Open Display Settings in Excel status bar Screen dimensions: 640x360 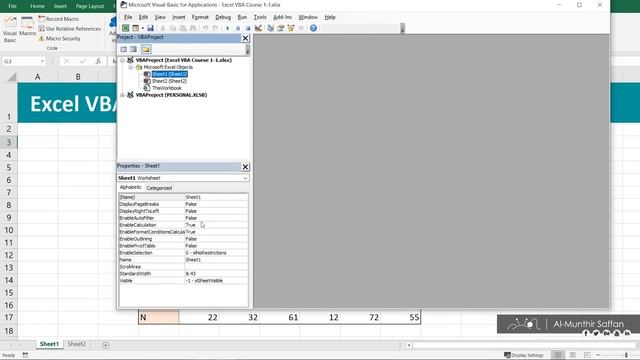(524, 355)
